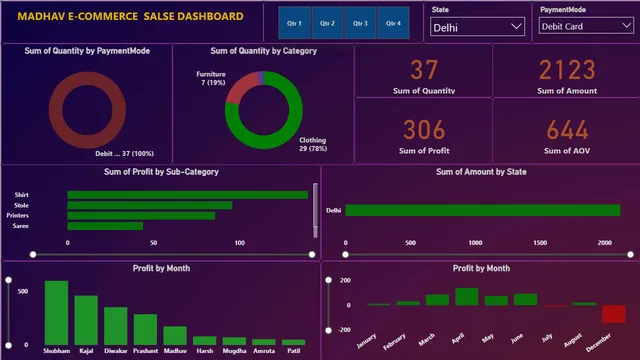This screenshot has width=640, height=360.
Task: Click the April bar in monthly profit
Action: tap(467, 297)
